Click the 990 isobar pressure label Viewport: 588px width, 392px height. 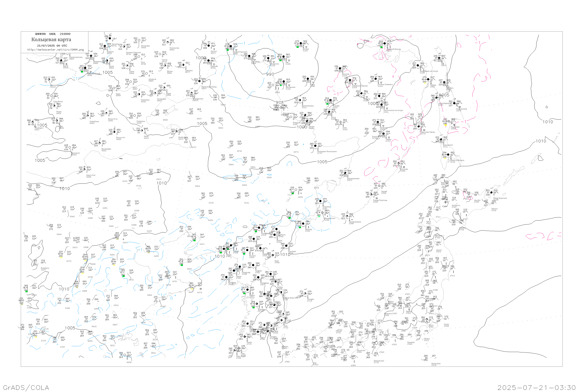270,74
